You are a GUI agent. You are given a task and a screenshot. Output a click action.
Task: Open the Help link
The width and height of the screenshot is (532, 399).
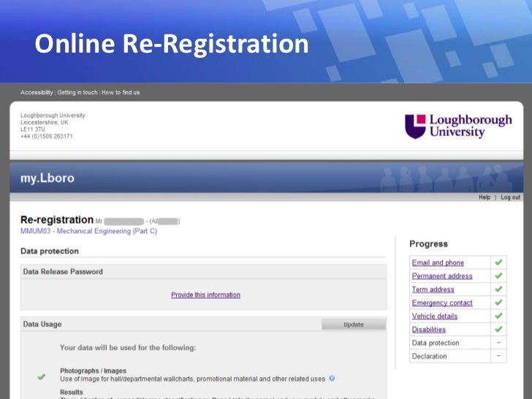484,197
